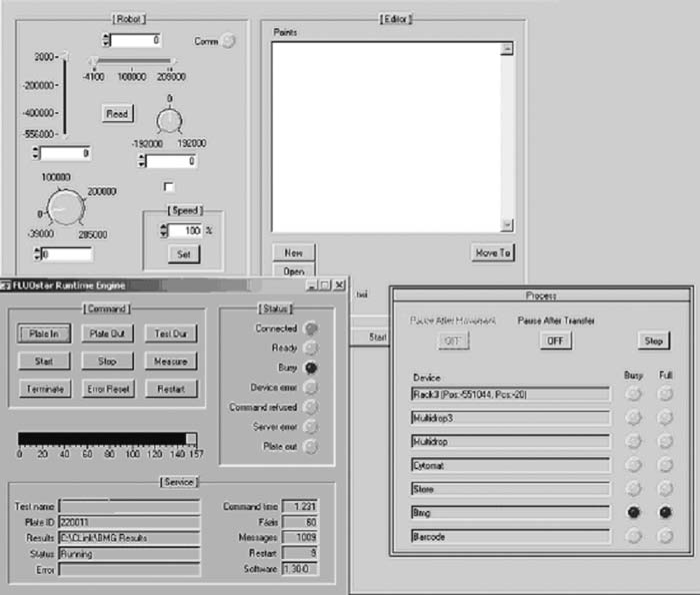
Task: Click the Bmg device Full indicator
Action: (665, 513)
